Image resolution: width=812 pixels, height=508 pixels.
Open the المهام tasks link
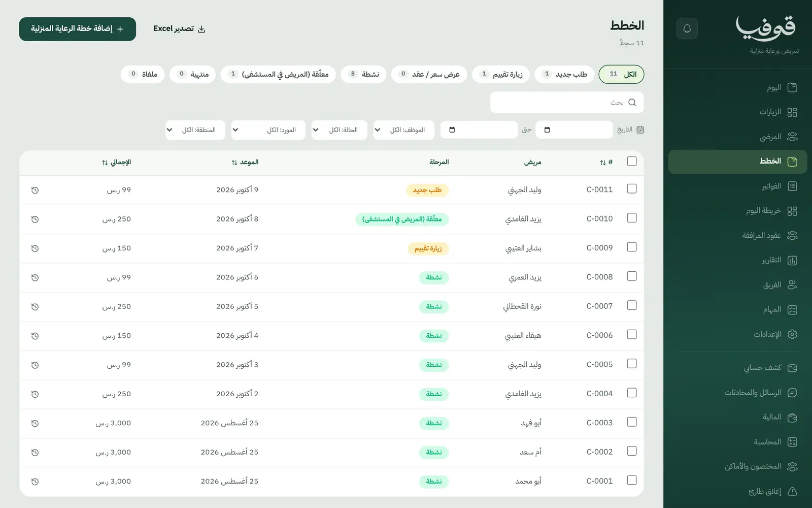point(738,310)
